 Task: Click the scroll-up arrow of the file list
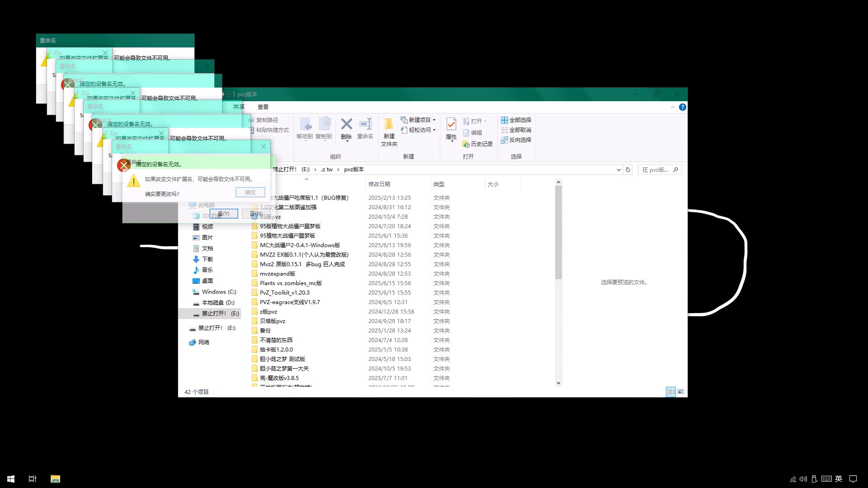click(x=558, y=182)
